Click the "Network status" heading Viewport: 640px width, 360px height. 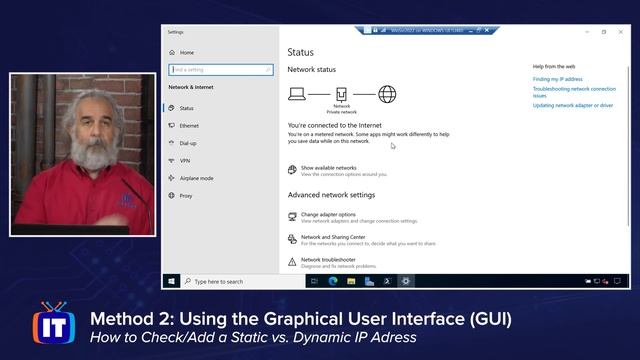[x=311, y=69]
